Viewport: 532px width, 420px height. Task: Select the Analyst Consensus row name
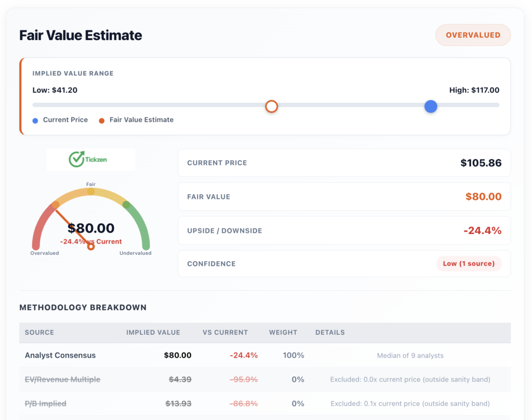60,355
